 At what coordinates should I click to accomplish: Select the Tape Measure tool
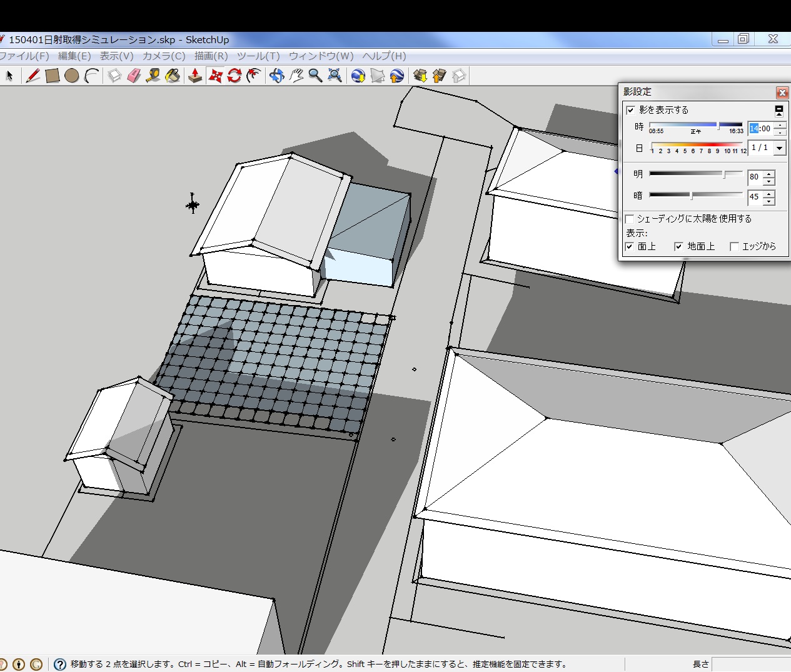pos(153,76)
